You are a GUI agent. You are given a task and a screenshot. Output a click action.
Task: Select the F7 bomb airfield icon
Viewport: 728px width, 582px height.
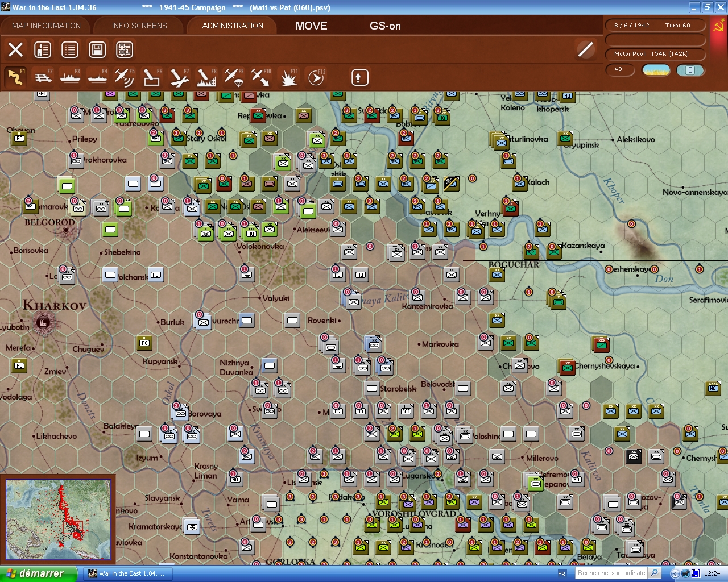[x=179, y=77]
